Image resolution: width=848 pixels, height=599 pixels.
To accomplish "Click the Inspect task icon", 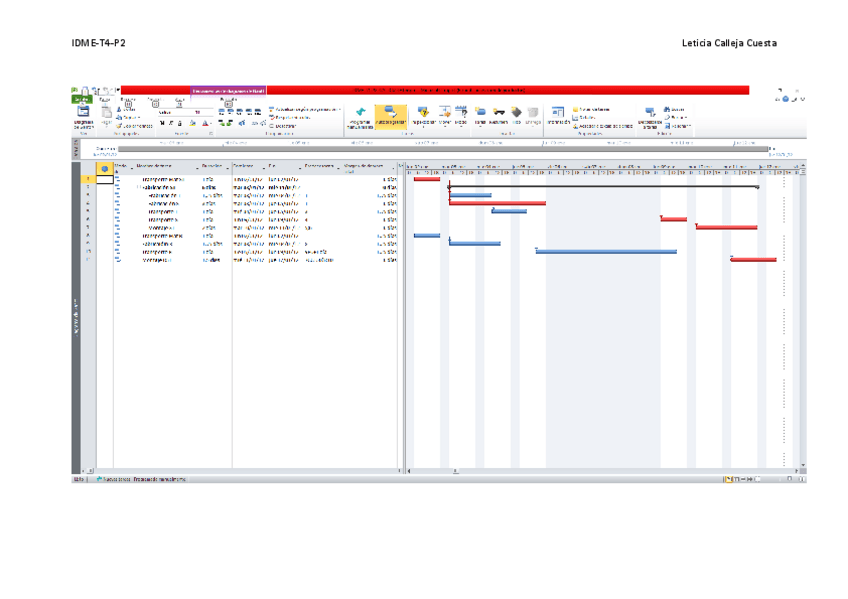I will click(424, 113).
